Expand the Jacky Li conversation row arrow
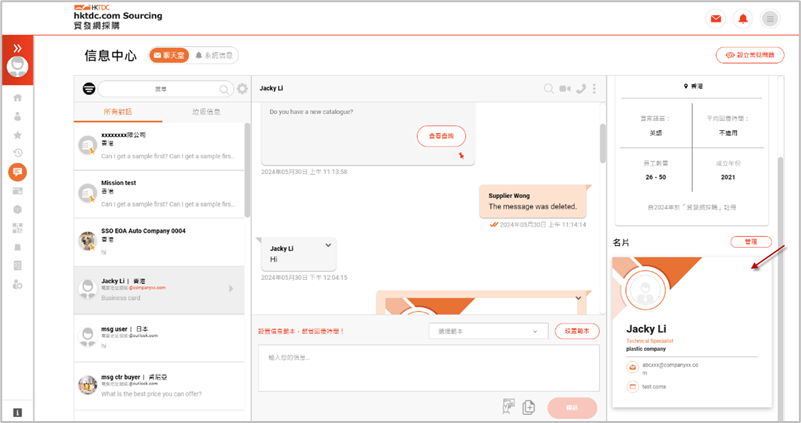 (231, 289)
